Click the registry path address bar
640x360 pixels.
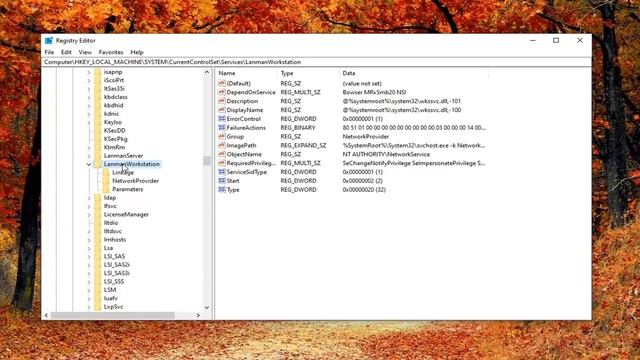tap(317, 62)
